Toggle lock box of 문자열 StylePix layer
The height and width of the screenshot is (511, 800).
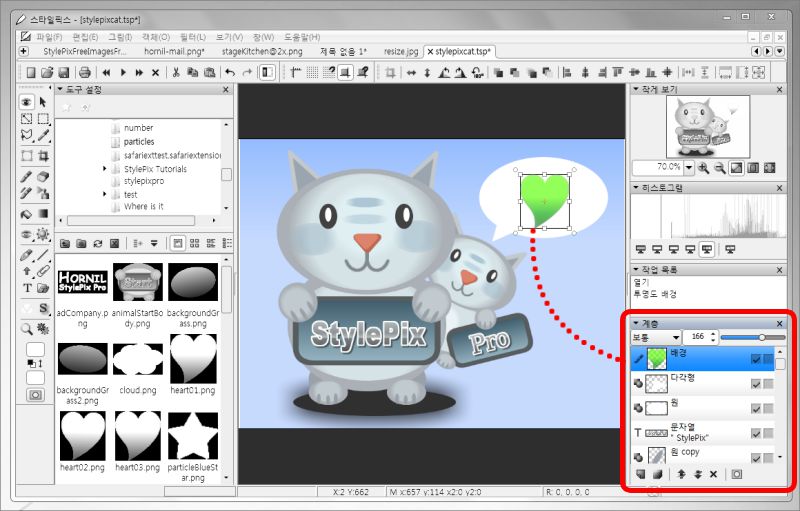click(768, 433)
